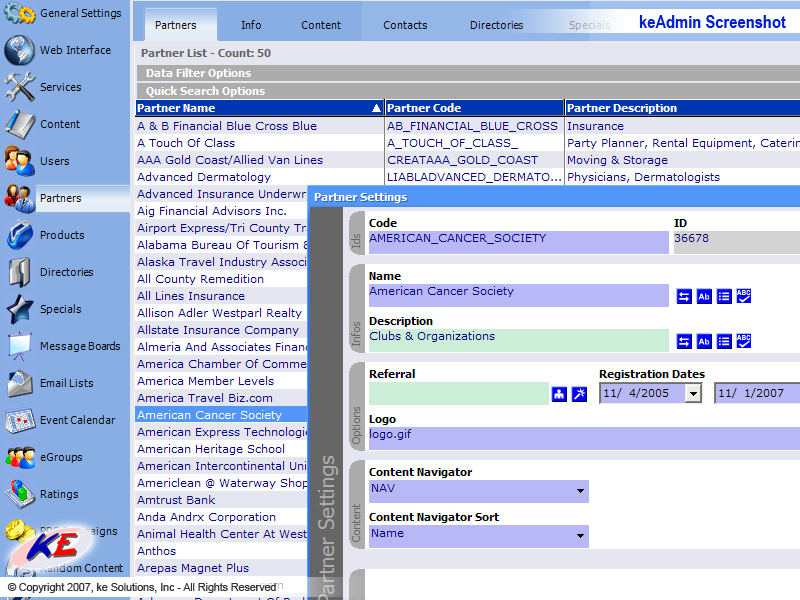The width and height of the screenshot is (800, 600).
Task: Click the Partner Code column header
Action: pos(474,108)
